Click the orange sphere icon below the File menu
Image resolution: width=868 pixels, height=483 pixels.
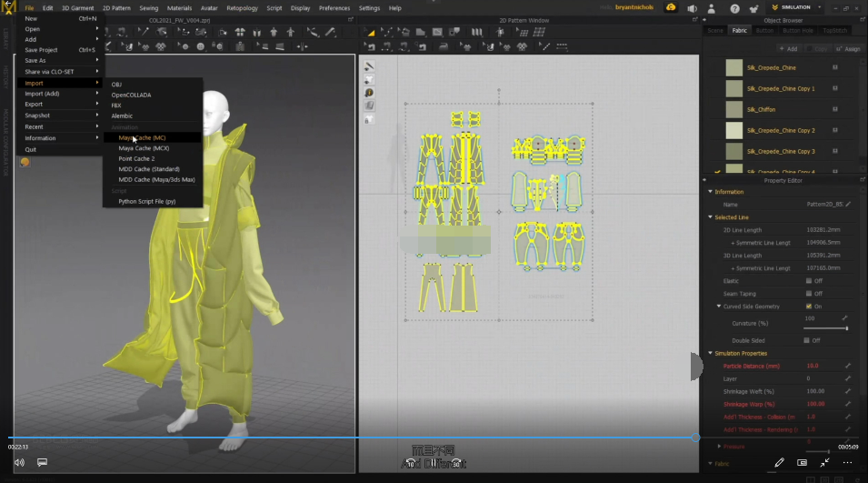click(x=25, y=162)
